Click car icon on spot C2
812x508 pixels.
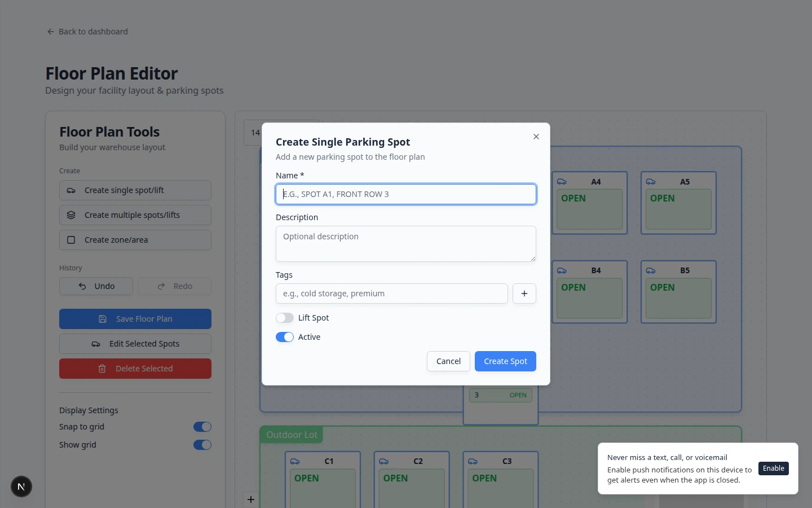pos(384,461)
